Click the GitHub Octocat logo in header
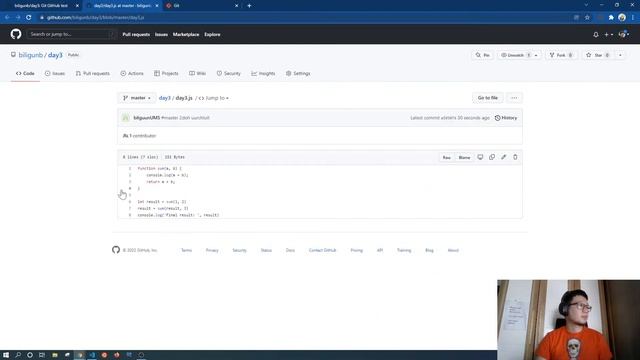The image size is (640, 360). point(16,34)
